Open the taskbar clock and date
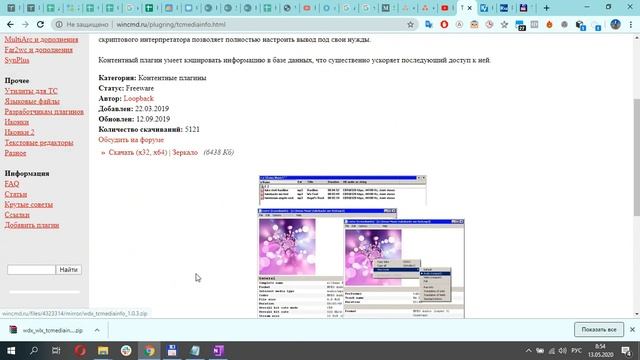This screenshot has height=360, width=640. point(600,351)
